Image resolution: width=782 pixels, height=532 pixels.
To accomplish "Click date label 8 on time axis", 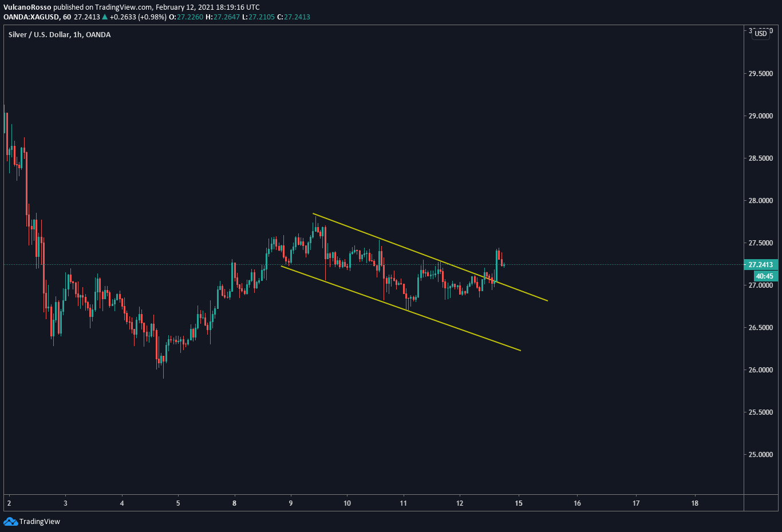I will click(x=235, y=503).
